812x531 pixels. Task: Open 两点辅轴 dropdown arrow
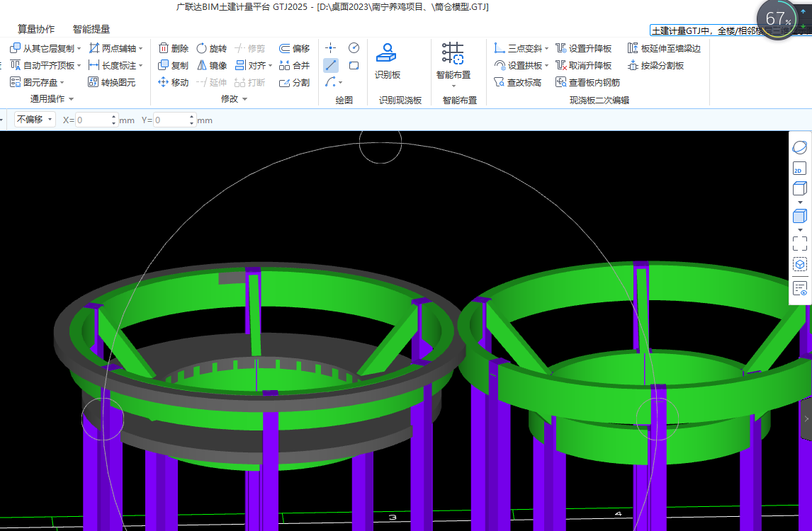click(x=141, y=49)
